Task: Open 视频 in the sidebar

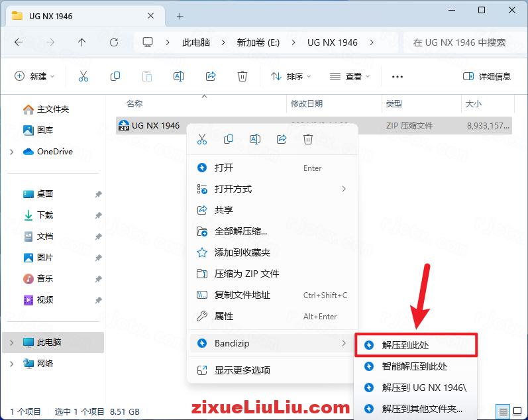Action: pos(38,300)
